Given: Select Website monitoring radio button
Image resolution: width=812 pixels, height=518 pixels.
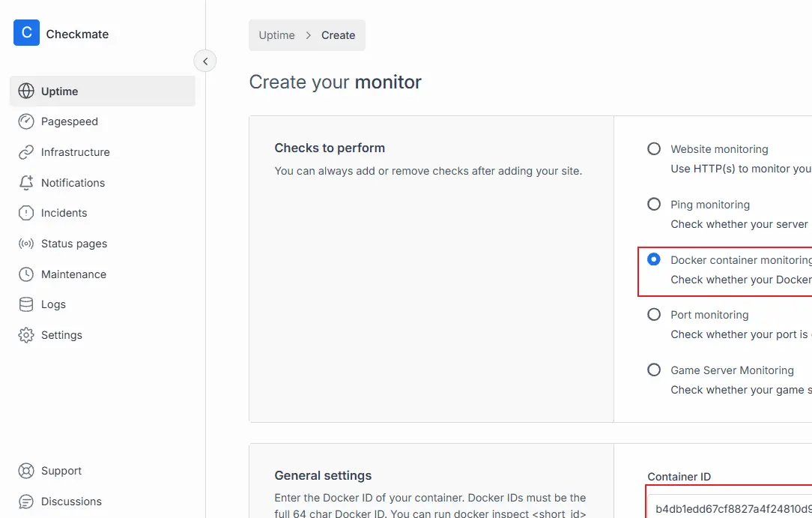Looking at the screenshot, I should point(654,149).
